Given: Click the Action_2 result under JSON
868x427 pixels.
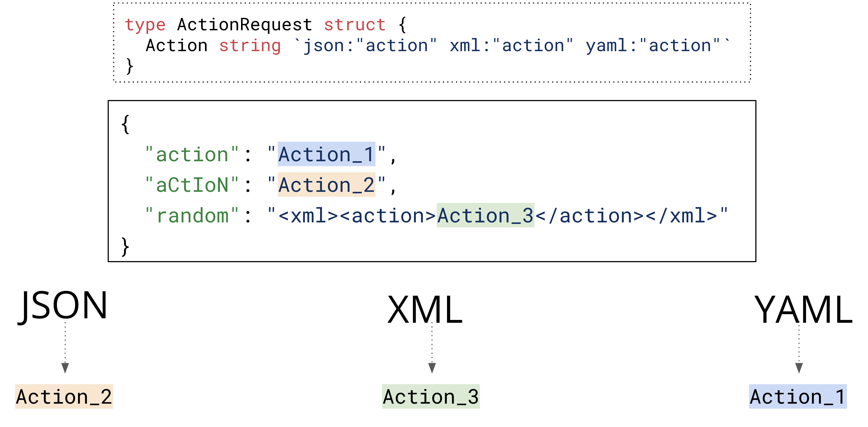Looking at the screenshot, I should [64, 397].
